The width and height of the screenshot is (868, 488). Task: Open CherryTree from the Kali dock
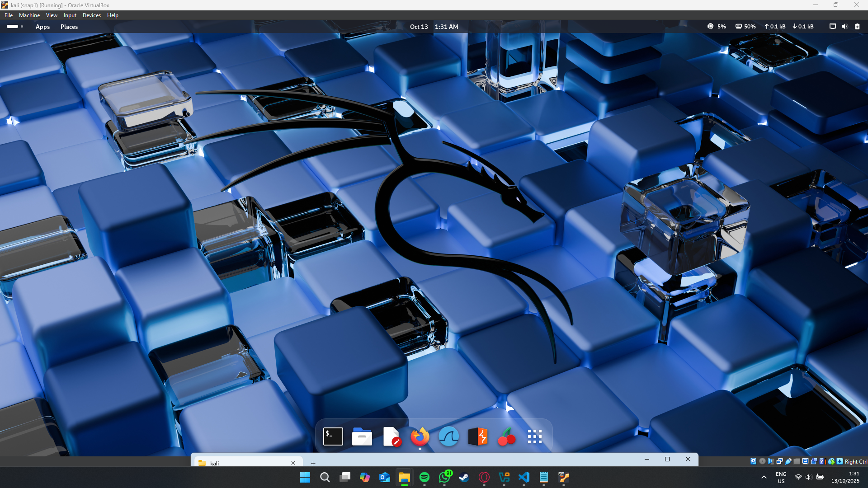coord(506,436)
